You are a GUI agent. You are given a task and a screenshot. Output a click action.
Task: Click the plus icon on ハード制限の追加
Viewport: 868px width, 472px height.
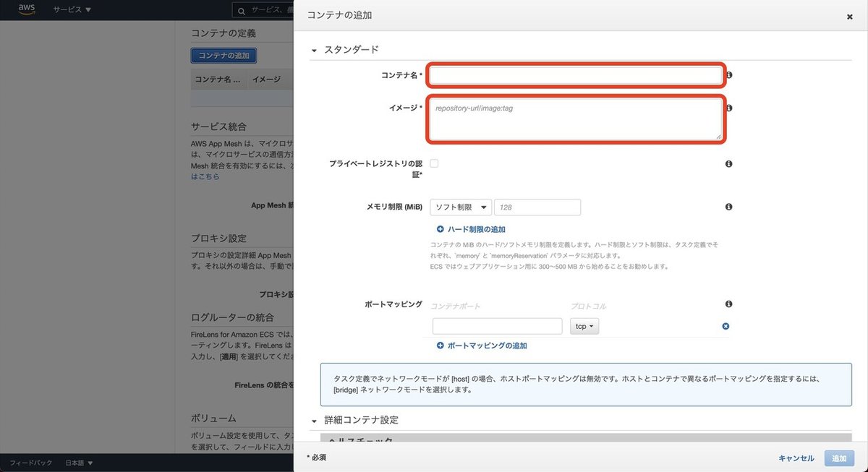(440, 228)
